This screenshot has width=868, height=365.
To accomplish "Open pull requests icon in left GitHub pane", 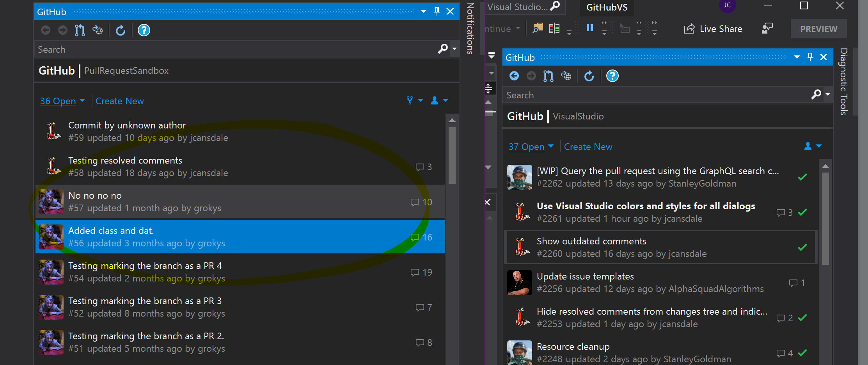I will click(x=80, y=30).
